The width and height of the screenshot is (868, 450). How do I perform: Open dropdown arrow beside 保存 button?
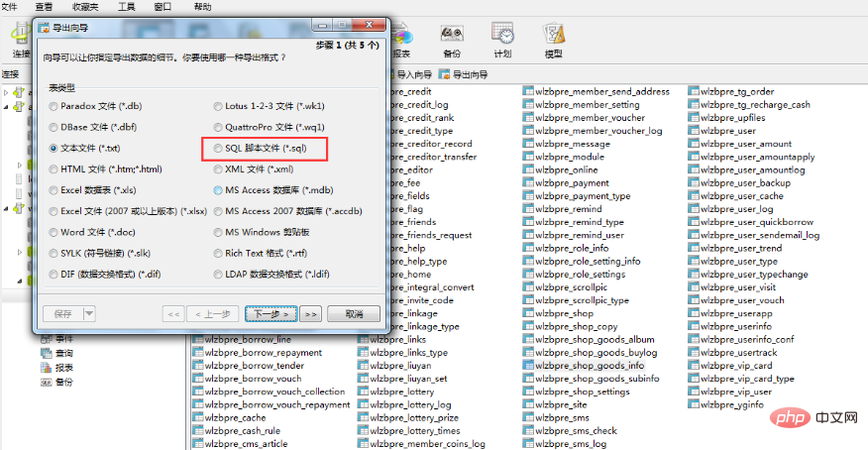(x=89, y=314)
